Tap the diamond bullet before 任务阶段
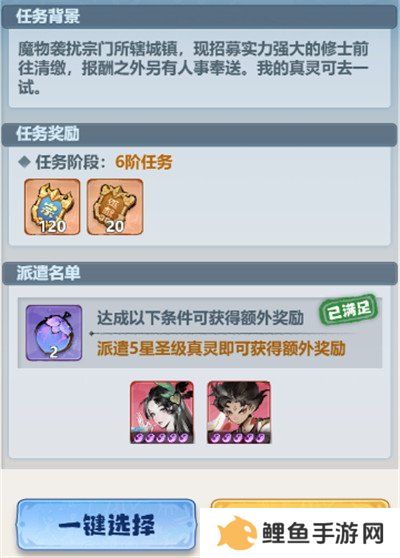 tap(24, 162)
